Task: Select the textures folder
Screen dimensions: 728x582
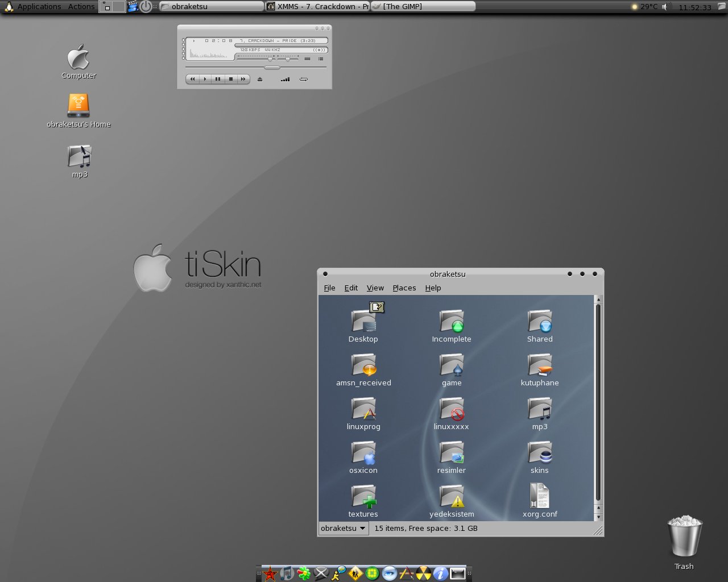Action: [x=363, y=501]
